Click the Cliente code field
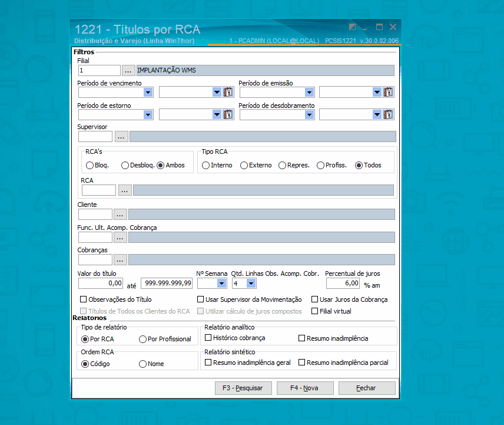 (x=95, y=215)
